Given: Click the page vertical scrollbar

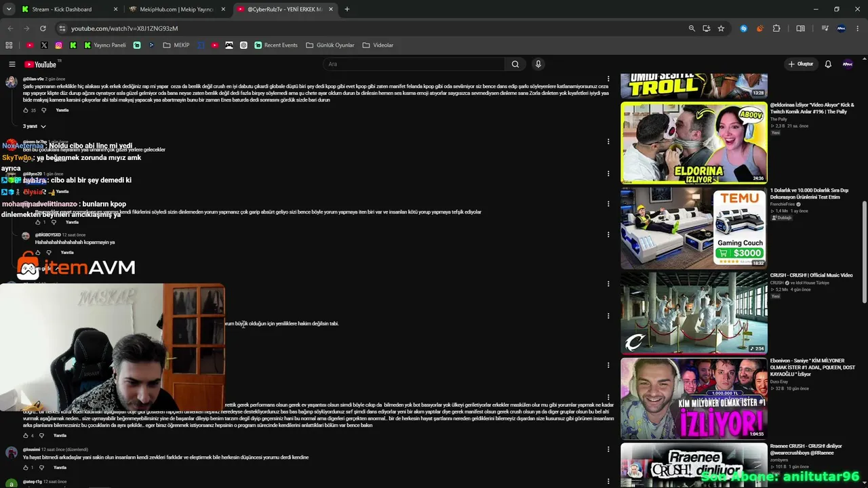Looking at the screenshot, I should [865, 253].
